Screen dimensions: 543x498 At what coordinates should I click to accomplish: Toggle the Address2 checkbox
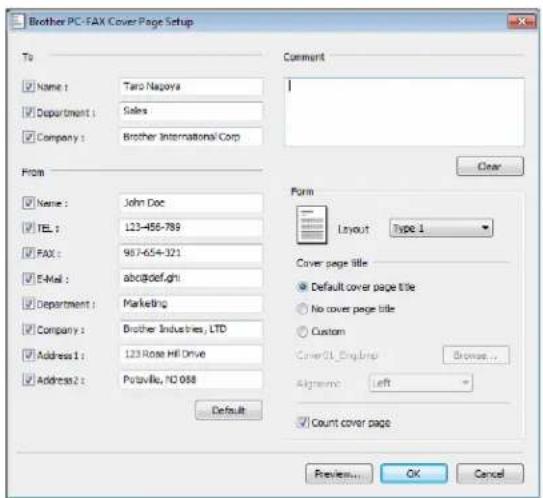coord(28,380)
